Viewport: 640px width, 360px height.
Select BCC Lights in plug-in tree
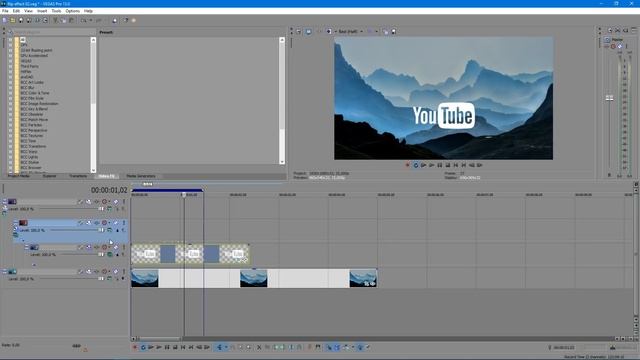[29, 157]
